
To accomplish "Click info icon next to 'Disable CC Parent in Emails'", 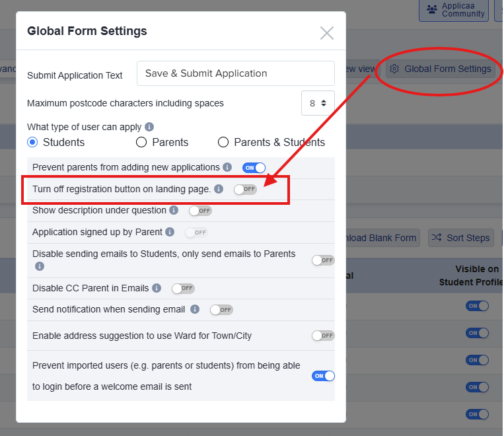I will pyautogui.click(x=157, y=288).
